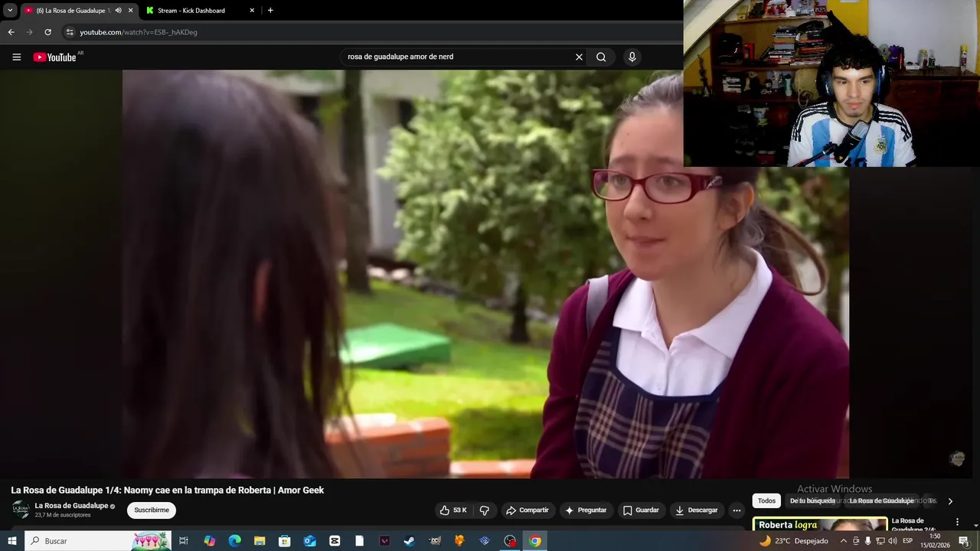
Task: Open CapCut from the taskbar
Action: pos(335,541)
